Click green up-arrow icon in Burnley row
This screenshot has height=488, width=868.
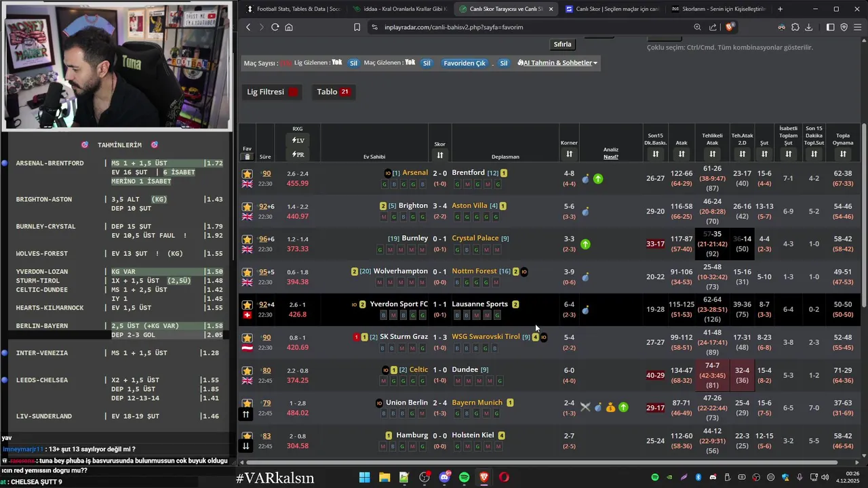coord(585,244)
